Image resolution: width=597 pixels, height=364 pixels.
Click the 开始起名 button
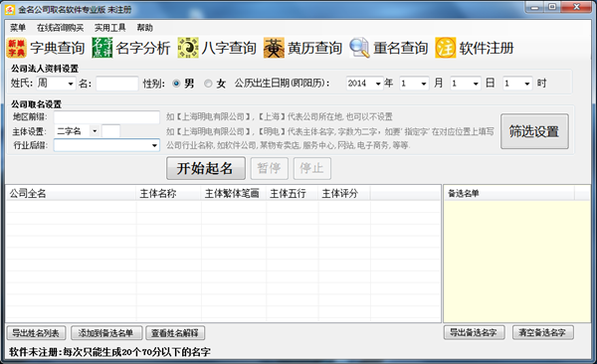tap(206, 168)
